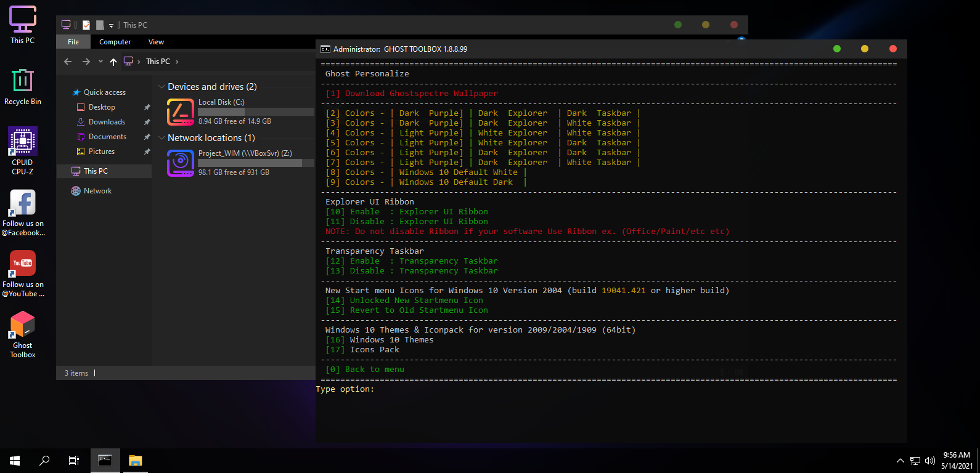The width and height of the screenshot is (980, 473).
Task: Click the Command Prompt taskbar button
Action: [105, 461]
